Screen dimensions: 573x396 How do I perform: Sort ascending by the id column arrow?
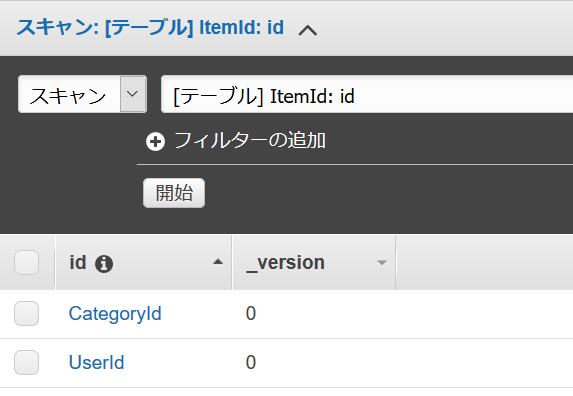[x=218, y=262]
